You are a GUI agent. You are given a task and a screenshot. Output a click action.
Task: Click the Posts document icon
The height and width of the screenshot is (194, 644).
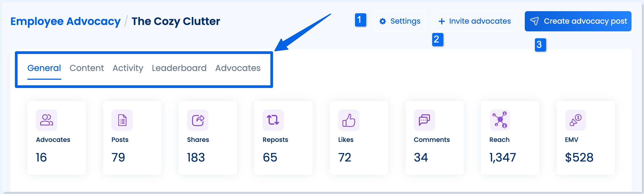click(x=122, y=120)
